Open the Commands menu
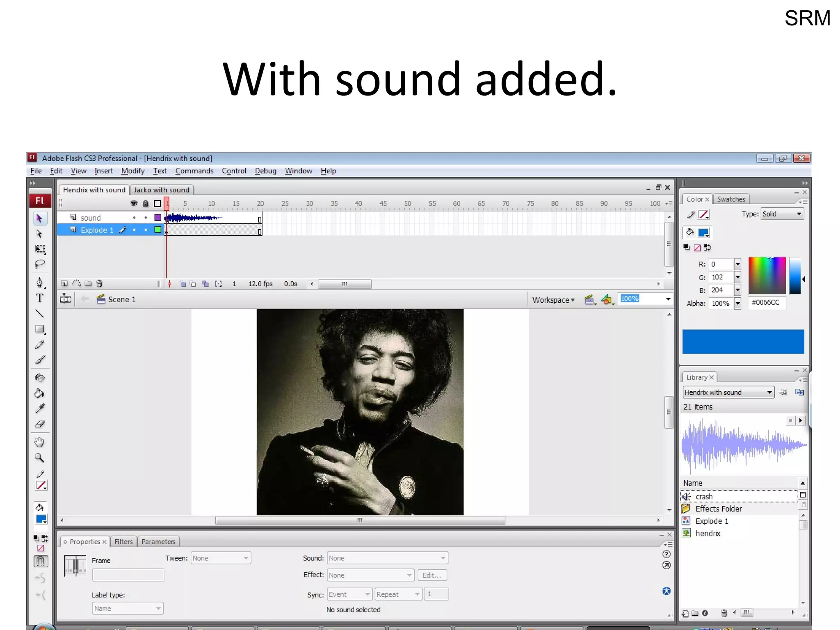840x630 pixels. 194,171
